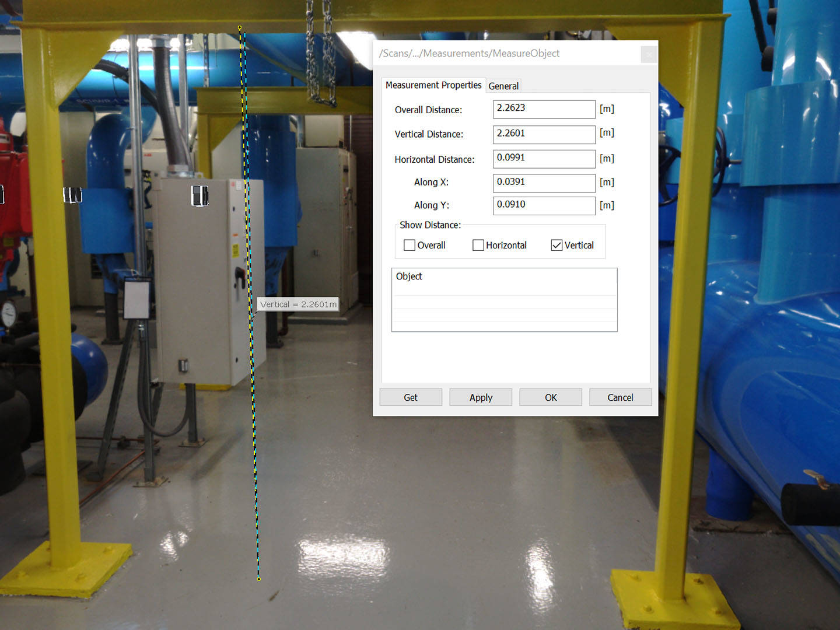This screenshot has width=840, height=630.
Task: Focus the Vertical Distance input field
Action: (544, 134)
